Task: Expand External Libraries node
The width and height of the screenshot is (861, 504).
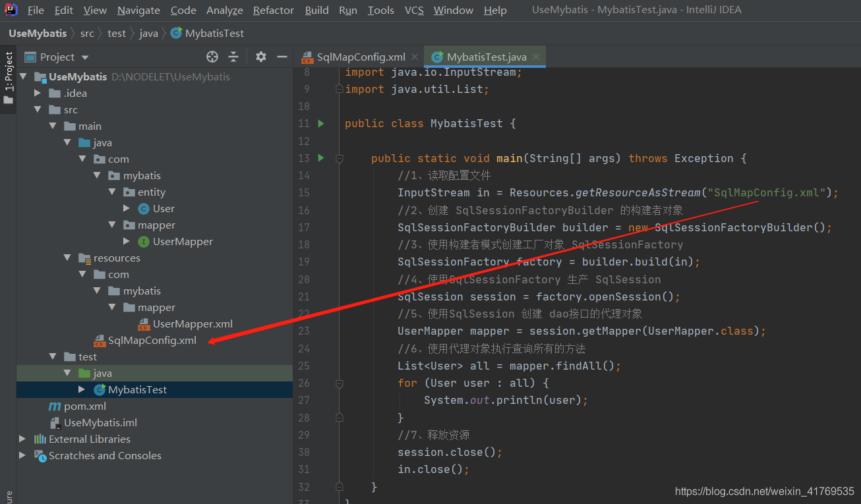Action: [x=23, y=439]
